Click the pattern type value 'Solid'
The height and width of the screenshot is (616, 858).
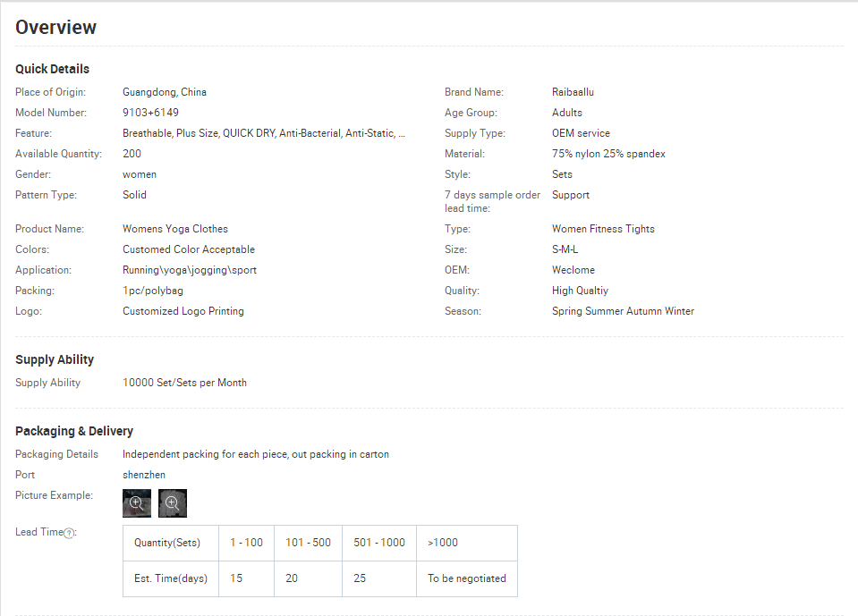pyautogui.click(x=134, y=195)
